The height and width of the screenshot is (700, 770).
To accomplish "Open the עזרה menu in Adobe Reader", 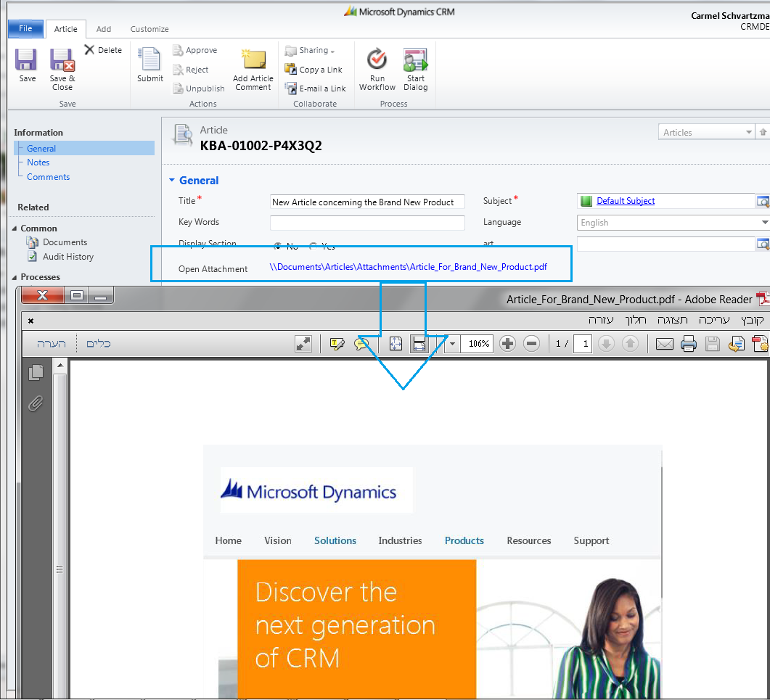I will point(601,320).
